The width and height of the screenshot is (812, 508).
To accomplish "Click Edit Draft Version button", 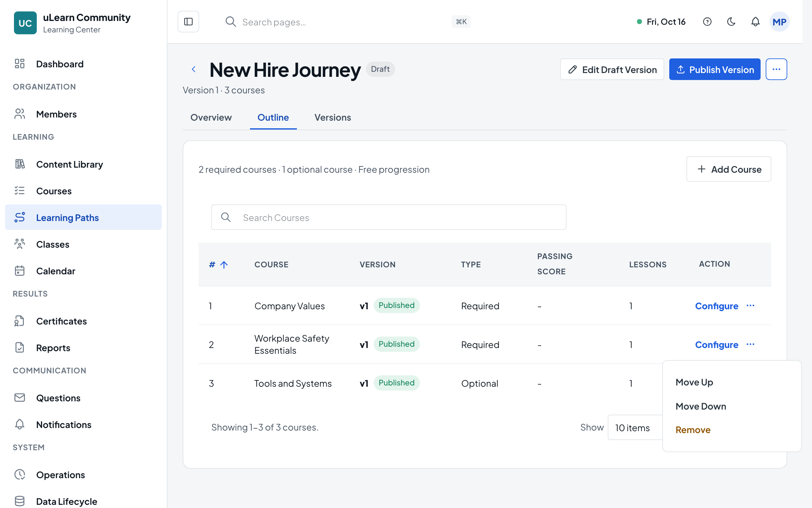I will click(x=612, y=69).
